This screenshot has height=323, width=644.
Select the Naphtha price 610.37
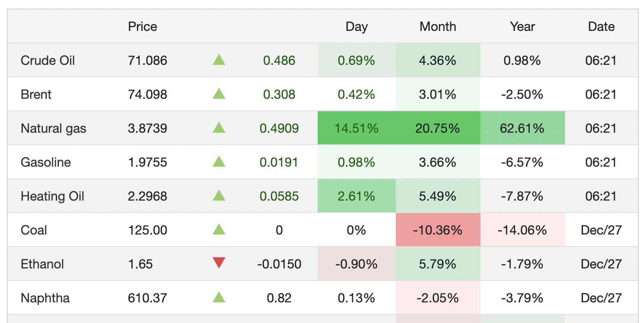147,298
